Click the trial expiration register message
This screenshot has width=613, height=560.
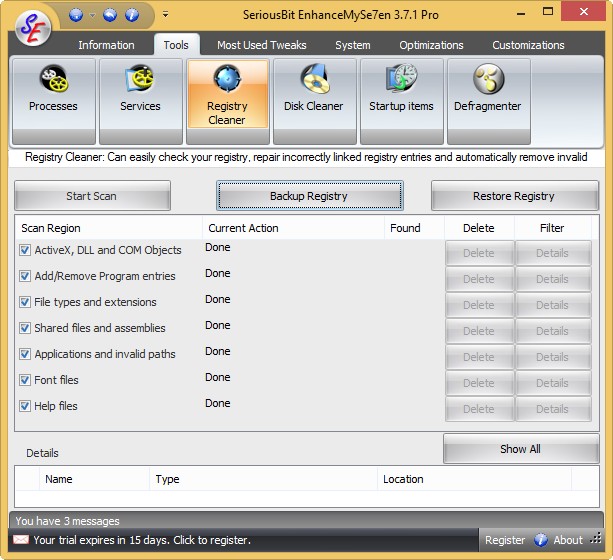coord(142,540)
